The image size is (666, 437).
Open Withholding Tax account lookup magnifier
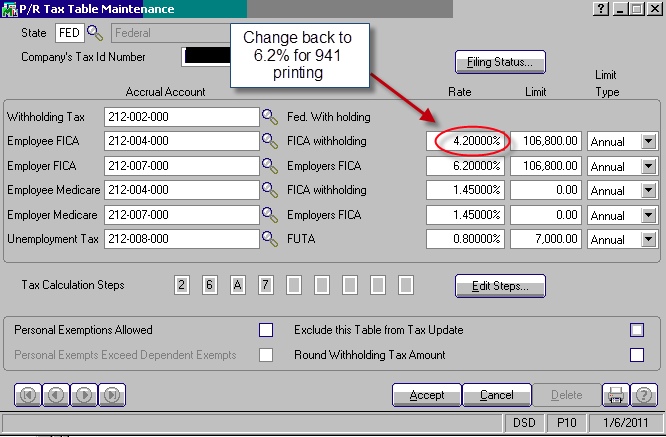pos(270,116)
